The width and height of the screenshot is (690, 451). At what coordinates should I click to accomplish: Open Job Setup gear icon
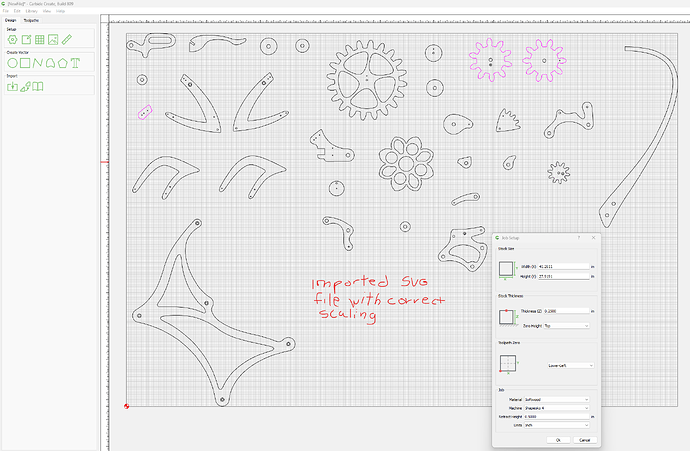tap(12, 40)
